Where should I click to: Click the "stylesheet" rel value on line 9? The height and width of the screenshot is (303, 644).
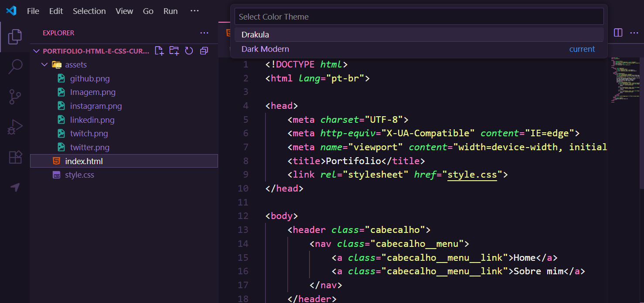[x=375, y=175]
